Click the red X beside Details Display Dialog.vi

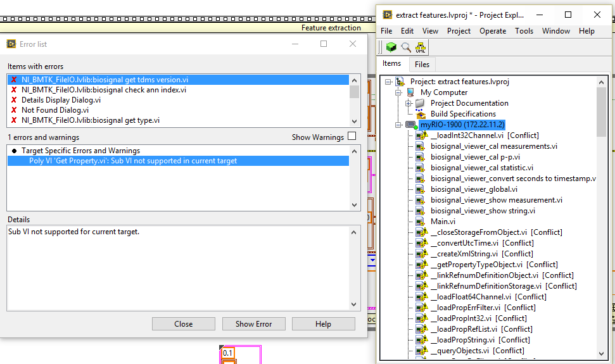[x=14, y=100]
